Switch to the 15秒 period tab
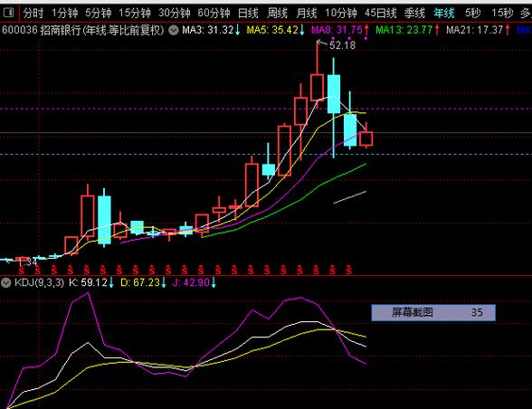This screenshot has height=409, width=532. pyautogui.click(x=502, y=14)
